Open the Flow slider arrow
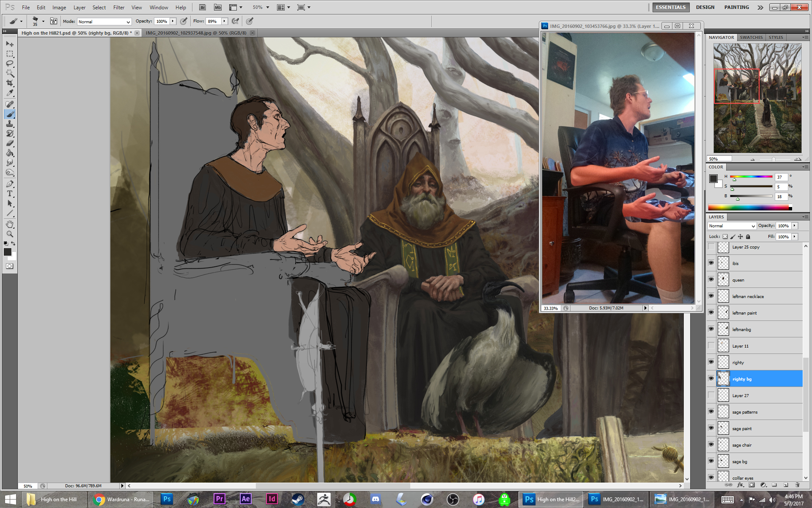Image resolution: width=812 pixels, height=508 pixels. (225, 21)
